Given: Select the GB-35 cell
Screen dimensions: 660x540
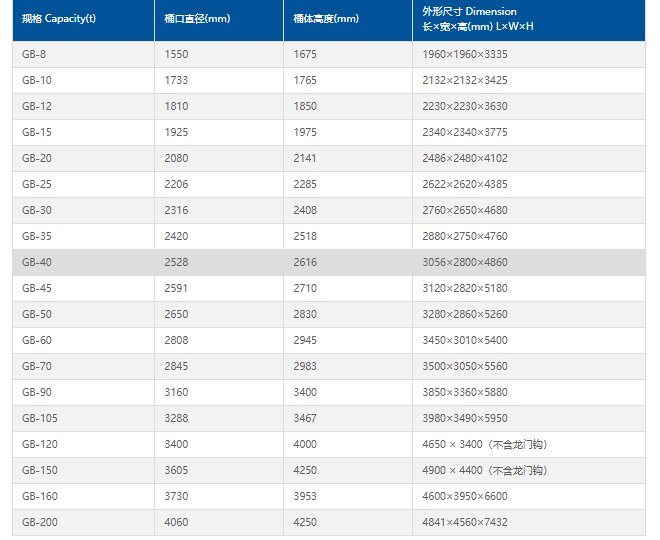Looking at the screenshot, I should 83,237.
